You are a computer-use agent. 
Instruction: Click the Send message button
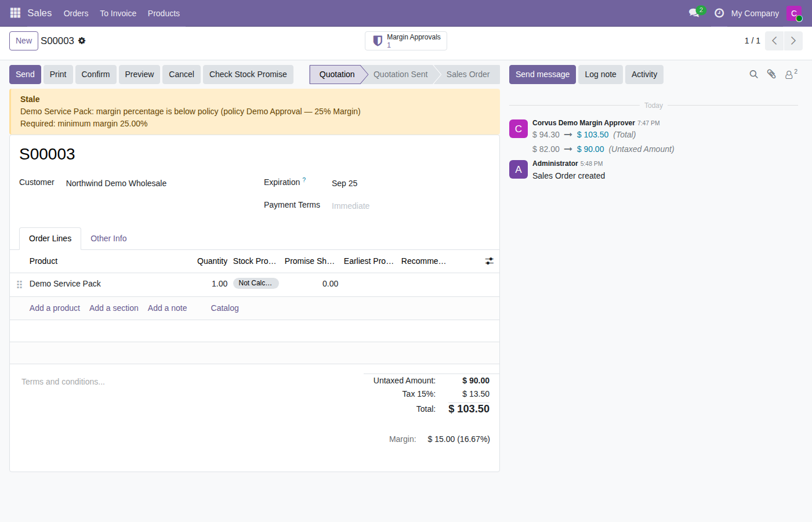(542, 74)
